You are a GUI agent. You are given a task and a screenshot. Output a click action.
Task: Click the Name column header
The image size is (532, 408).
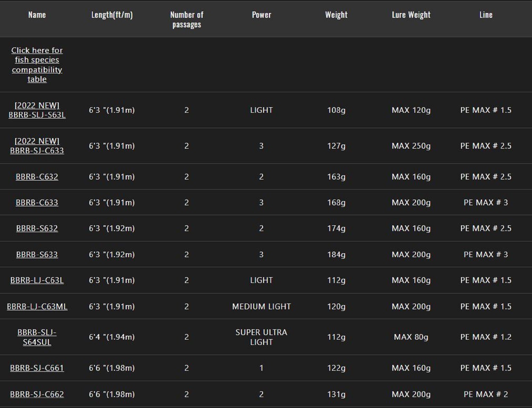pyautogui.click(x=37, y=15)
